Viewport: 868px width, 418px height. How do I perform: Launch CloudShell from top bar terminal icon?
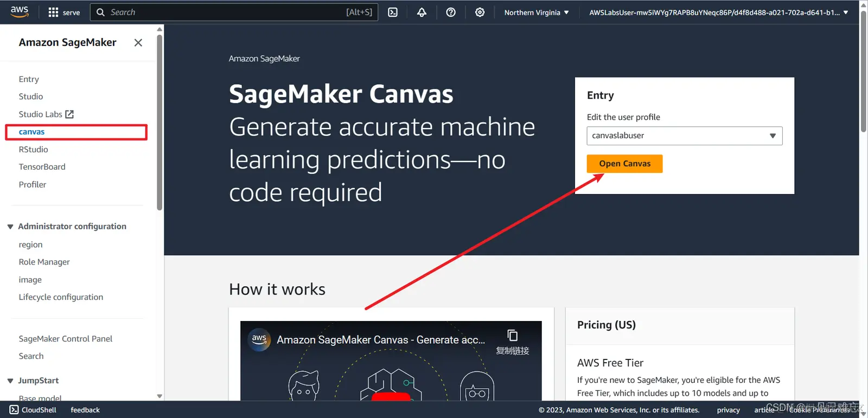(393, 12)
